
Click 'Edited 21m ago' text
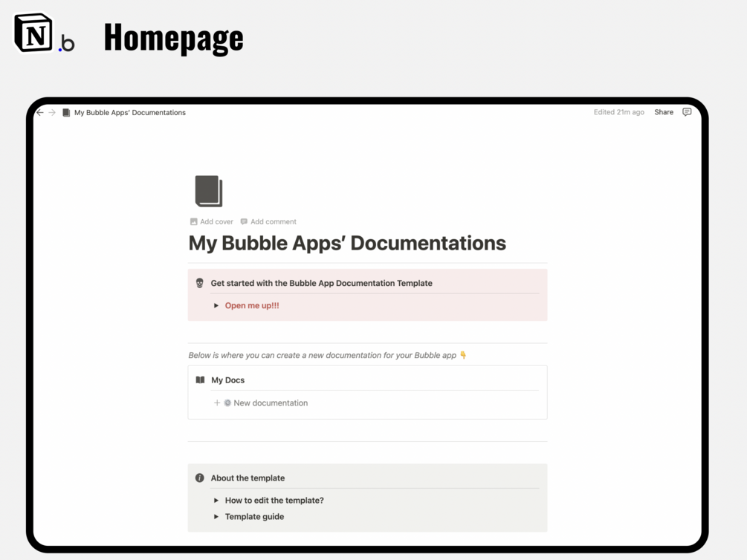point(619,112)
